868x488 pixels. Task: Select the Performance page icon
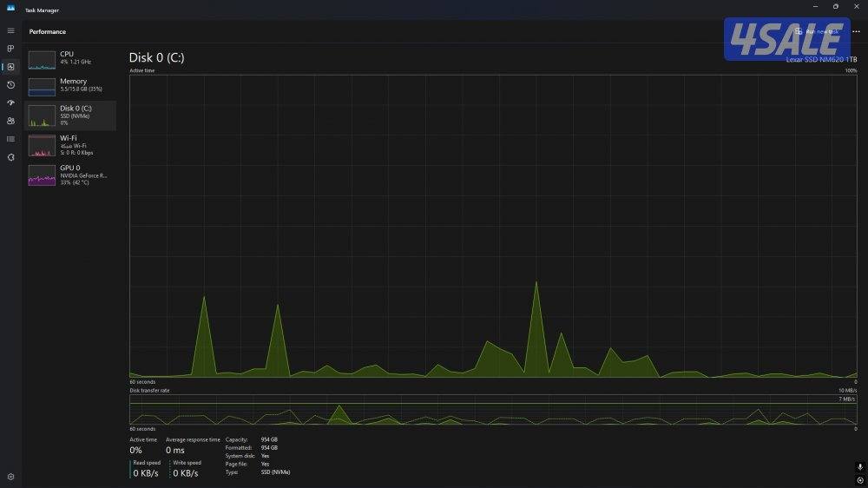[x=10, y=67]
